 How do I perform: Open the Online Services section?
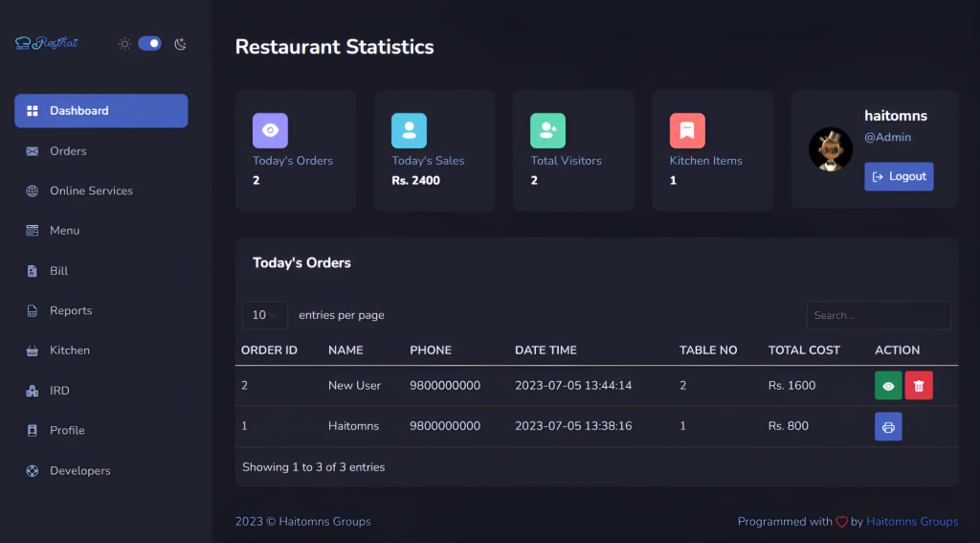(x=91, y=191)
